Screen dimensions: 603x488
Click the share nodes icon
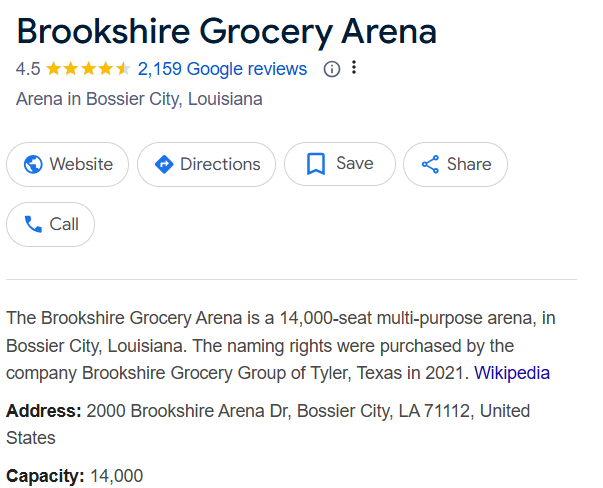pos(430,165)
